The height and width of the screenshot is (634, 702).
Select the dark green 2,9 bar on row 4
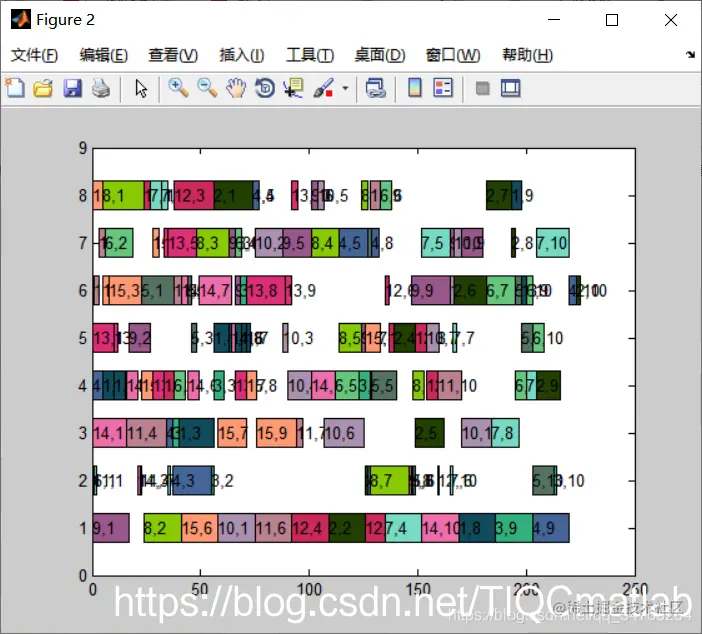[x=548, y=386]
